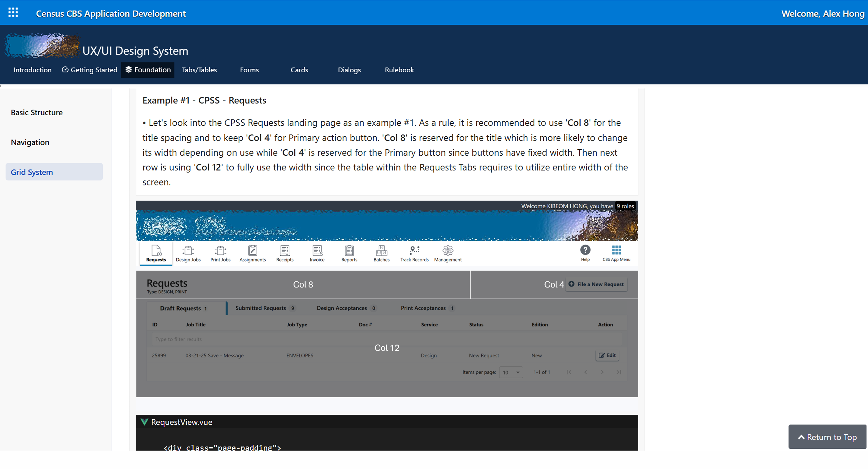Click Census CBS Application Development title
This screenshot has width=868, height=469.
[x=111, y=14]
